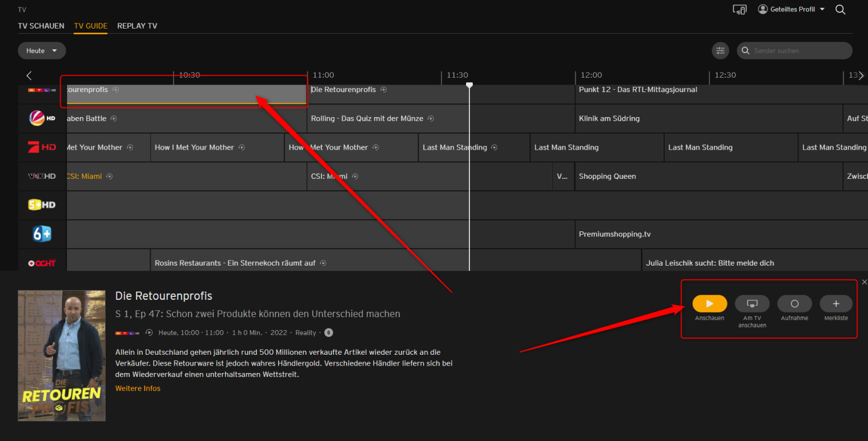Click the magnifier search icon at top right
Image resolution: width=868 pixels, height=441 pixels.
[840, 10]
